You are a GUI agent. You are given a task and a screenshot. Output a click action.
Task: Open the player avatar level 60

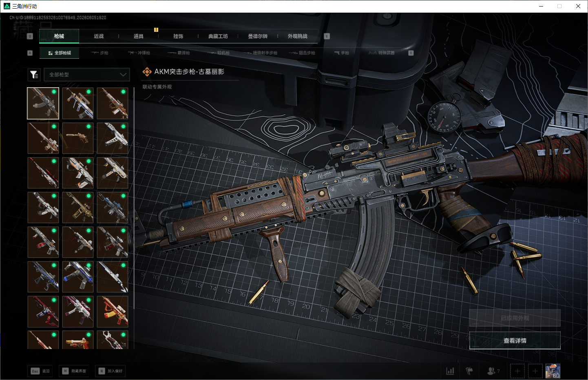(x=553, y=371)
